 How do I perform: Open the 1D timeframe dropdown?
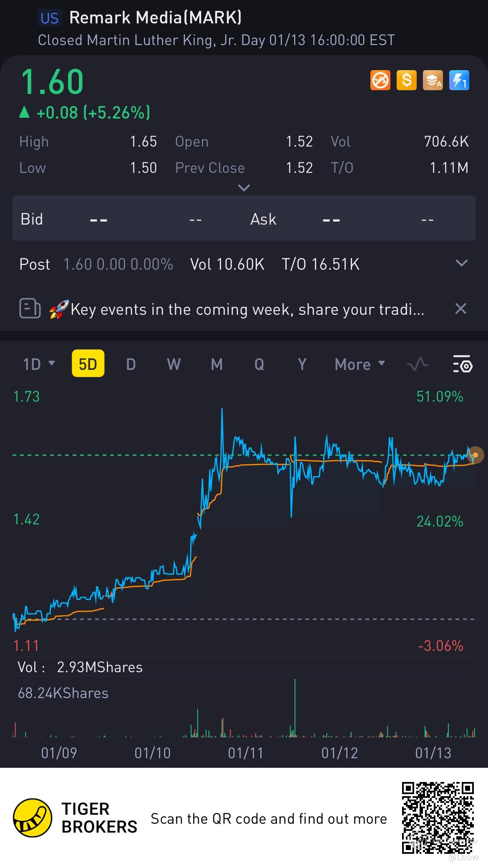[x=39, y=364]
